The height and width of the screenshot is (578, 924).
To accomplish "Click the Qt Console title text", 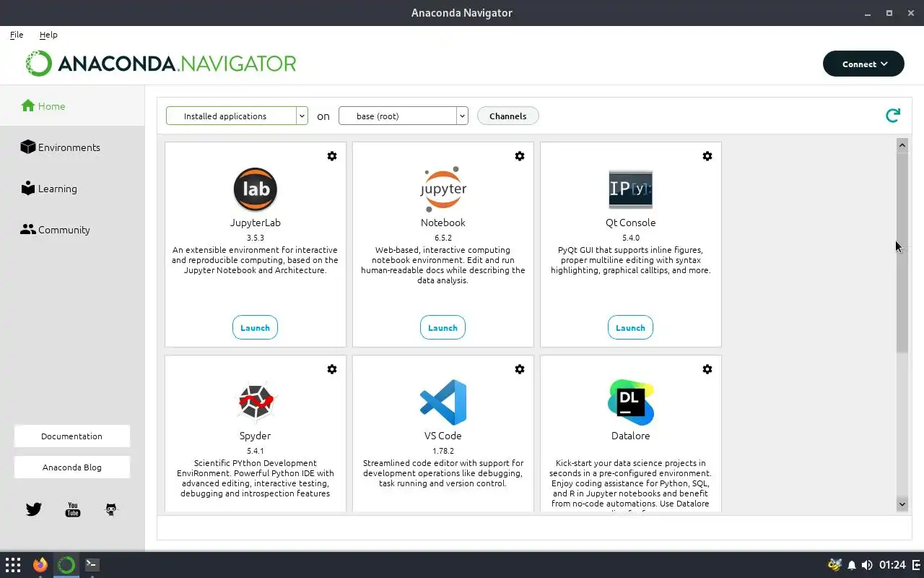I will pyautogui.click(x=631, y=223).
